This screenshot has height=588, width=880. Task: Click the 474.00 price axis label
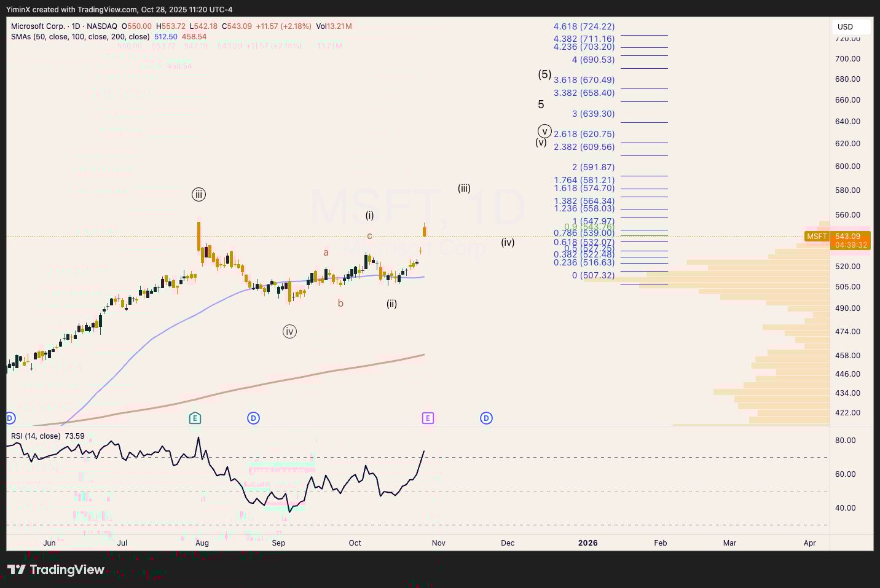click(x=847, y=332)
